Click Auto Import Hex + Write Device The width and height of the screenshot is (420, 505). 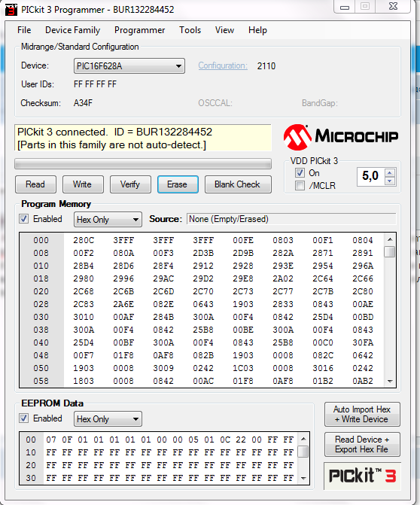click(362, 414)
